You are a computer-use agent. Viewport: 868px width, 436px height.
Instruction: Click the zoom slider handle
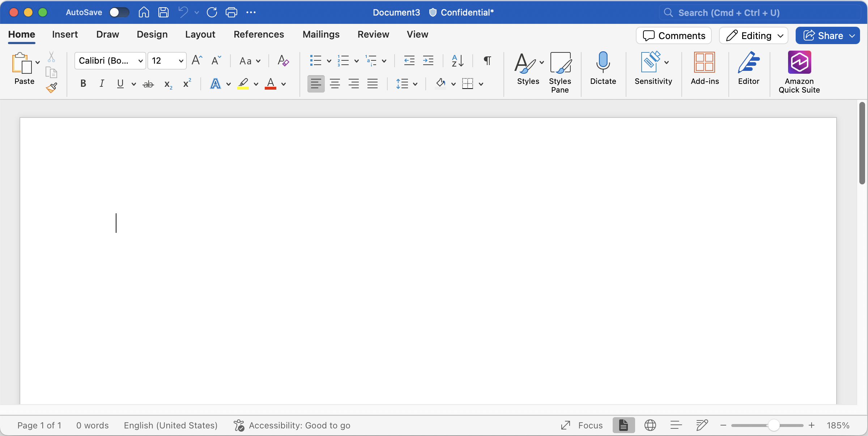[x=773, y=426]
